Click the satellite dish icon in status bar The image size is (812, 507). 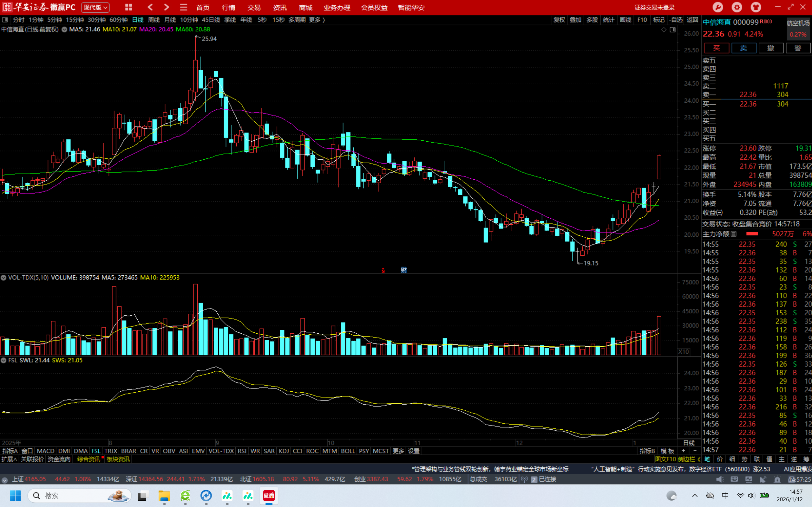pos(763,479)
